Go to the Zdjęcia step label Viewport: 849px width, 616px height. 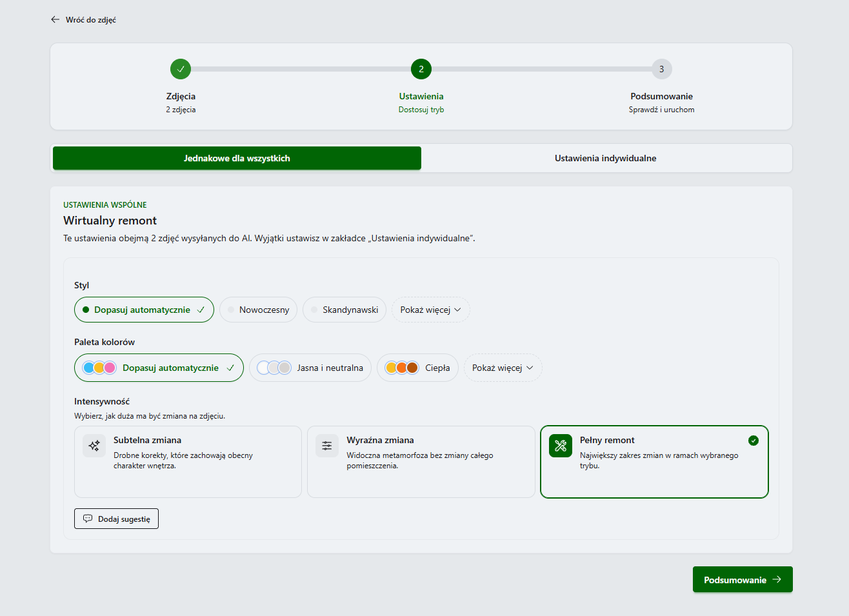pyautogui.click(x=181, y=96)
